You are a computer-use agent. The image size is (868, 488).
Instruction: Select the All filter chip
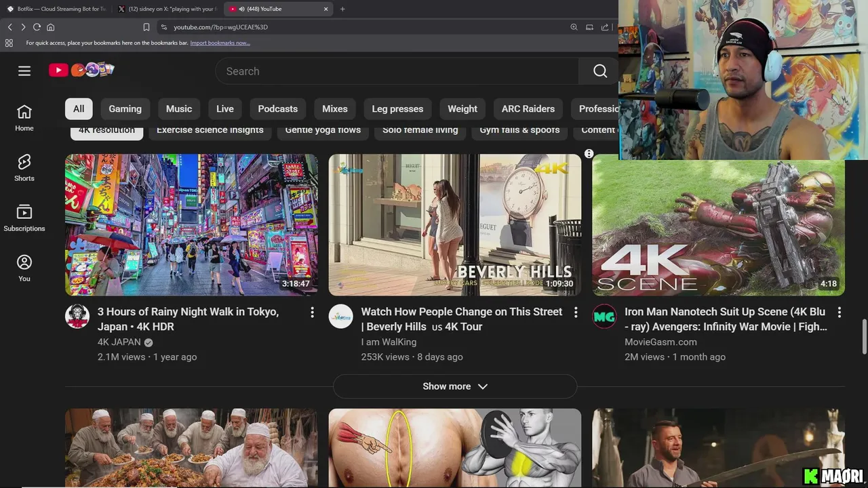(79, 108)
